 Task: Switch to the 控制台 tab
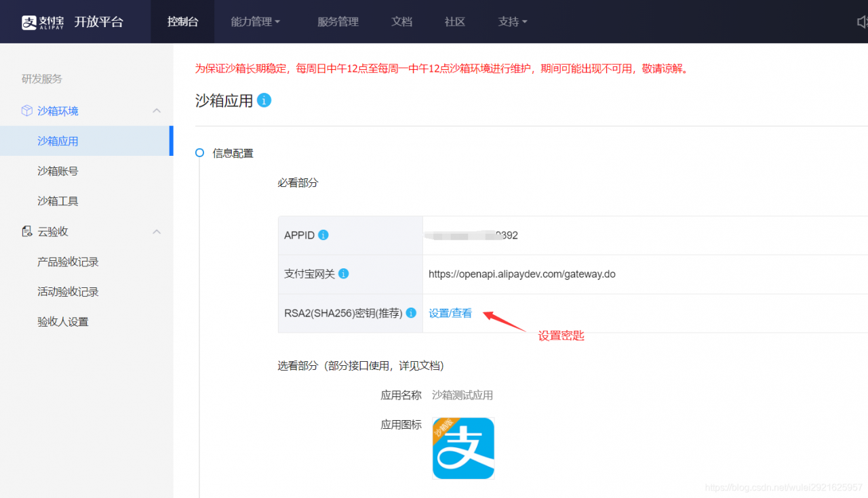click(x=182, y=22)
